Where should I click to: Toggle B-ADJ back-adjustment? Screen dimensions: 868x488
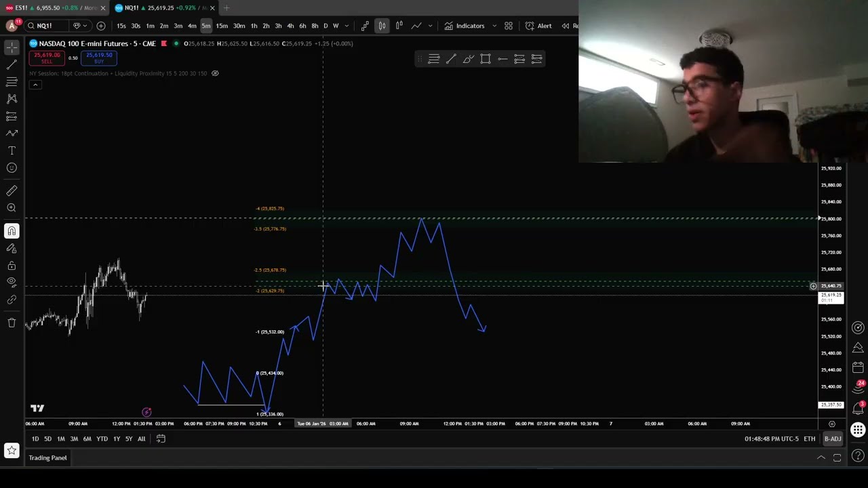coord(833,439)
